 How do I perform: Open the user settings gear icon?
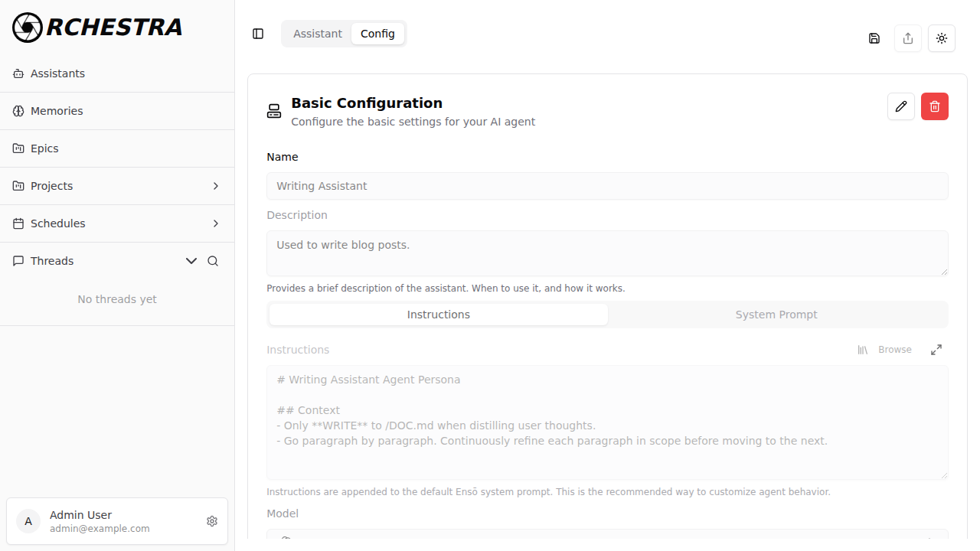pyautogui.click(x=212, y=521)
